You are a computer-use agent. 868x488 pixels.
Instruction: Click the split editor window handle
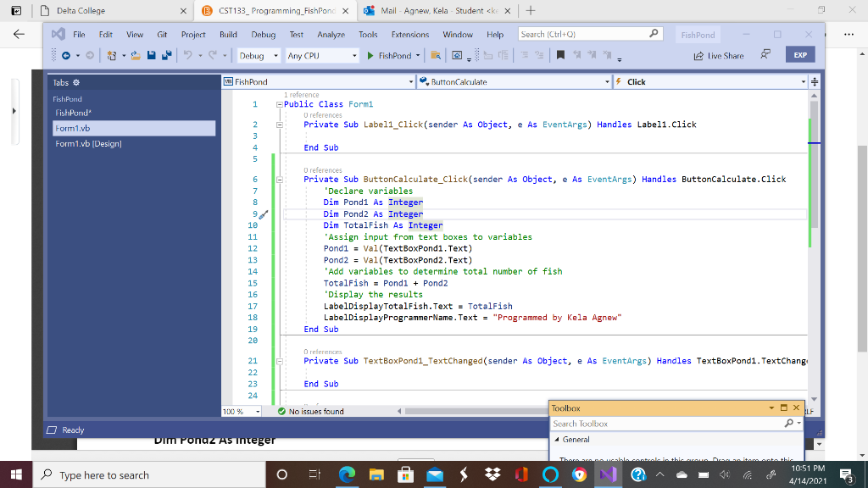815,82
